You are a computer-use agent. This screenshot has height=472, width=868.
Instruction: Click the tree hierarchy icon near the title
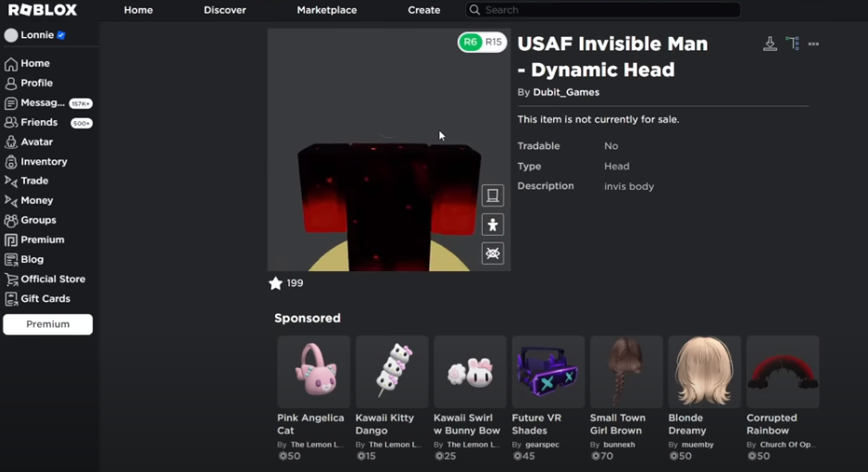[792, 43]
